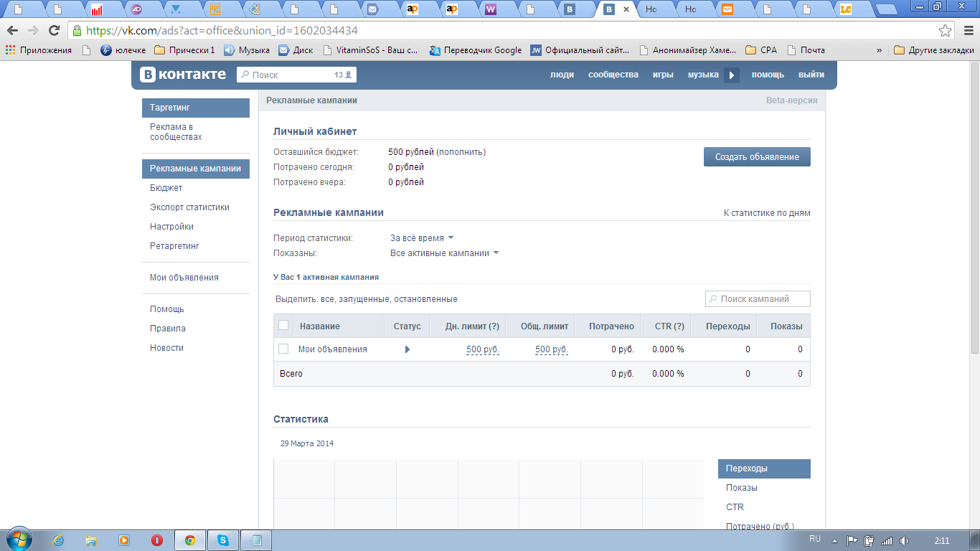
Task: Open the Все активные кампании dropdown
Action: click(x=444, y=253)
